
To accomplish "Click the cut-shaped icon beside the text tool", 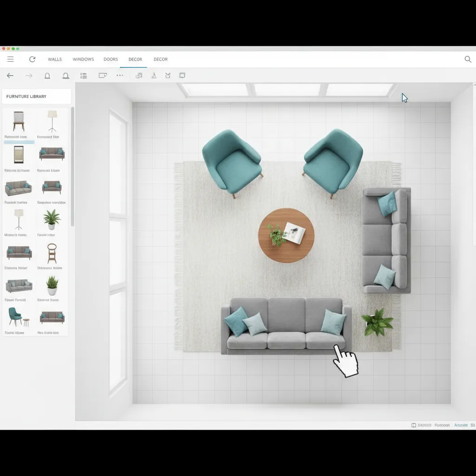I will [168, 76].
